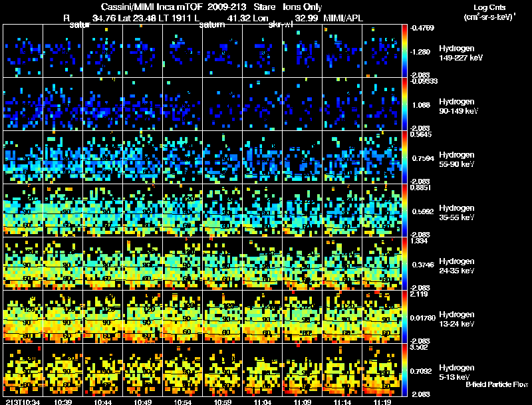Click the color scale bar for 13-24 keV

tap(404, 317)
